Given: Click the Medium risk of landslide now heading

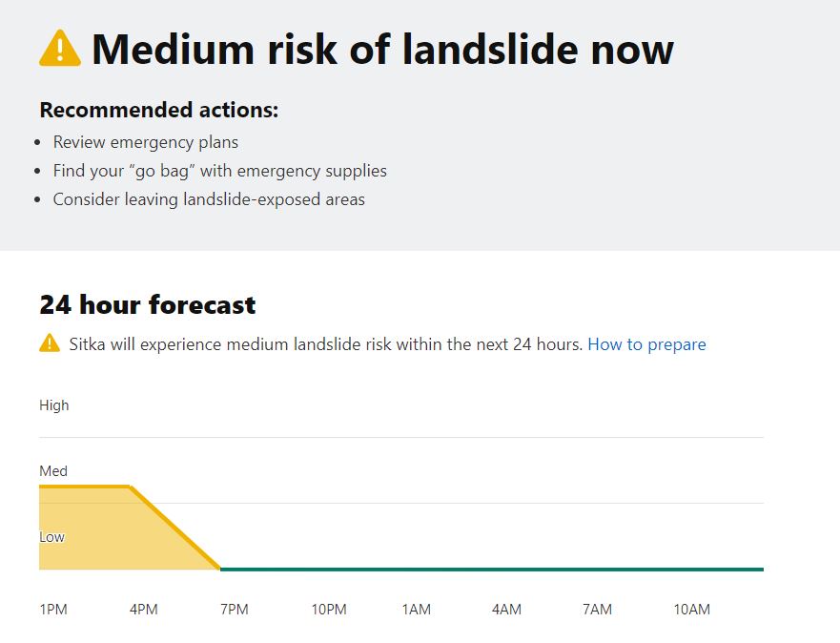Looking at the screenshot, I should [382, 49].
